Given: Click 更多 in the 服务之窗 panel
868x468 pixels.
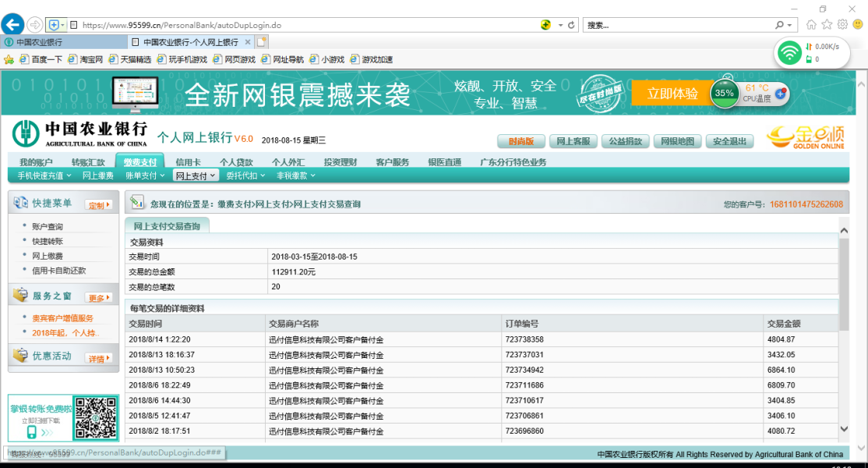Looking at the screenshot, I should [99, 297].
